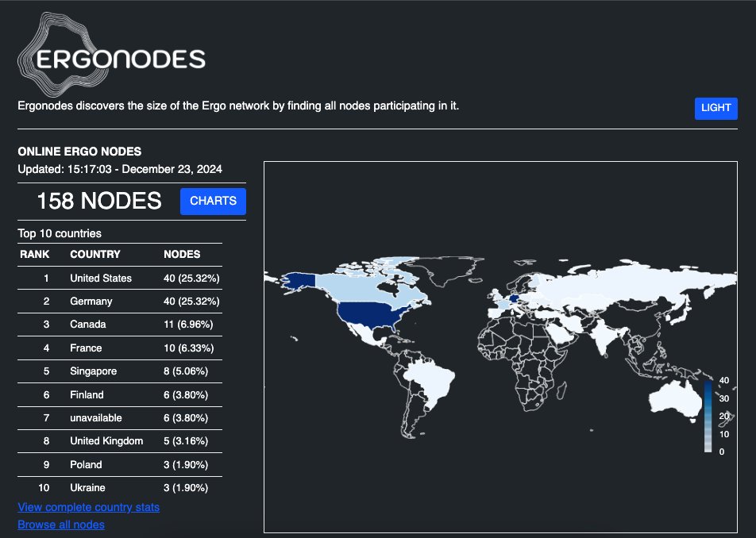756x538 pixels.
Task: Select the United Kingdom country cell
Action: 106,441
